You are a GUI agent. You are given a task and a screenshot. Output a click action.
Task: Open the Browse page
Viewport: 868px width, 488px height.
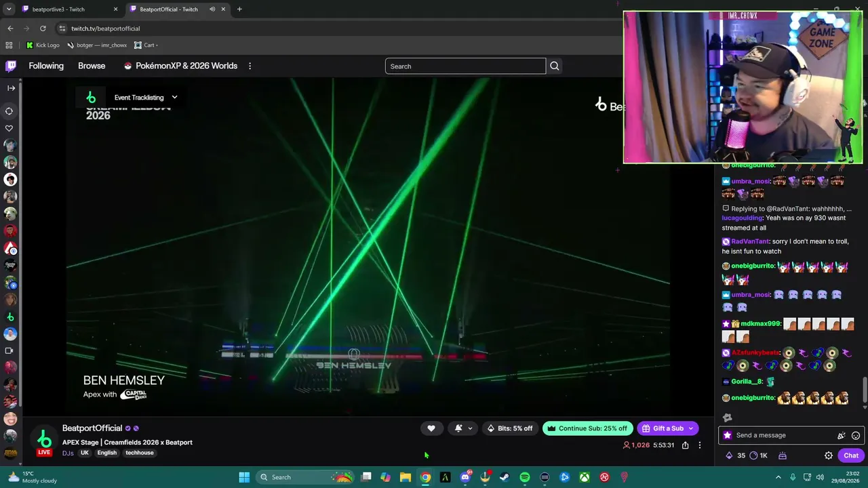point(92,66)
